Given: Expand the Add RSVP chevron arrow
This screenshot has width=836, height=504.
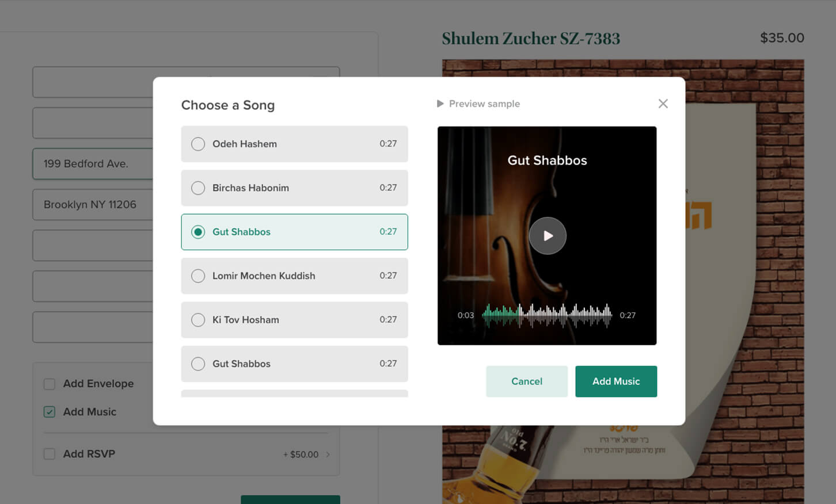Looking at the screenshot, I should pyautogui.click(x=328, y=455).
